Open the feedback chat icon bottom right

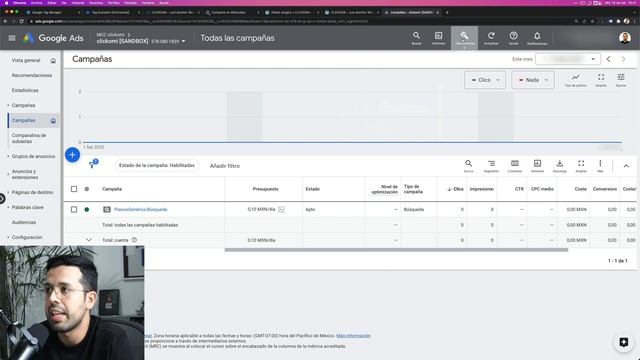tap(624, 342)
